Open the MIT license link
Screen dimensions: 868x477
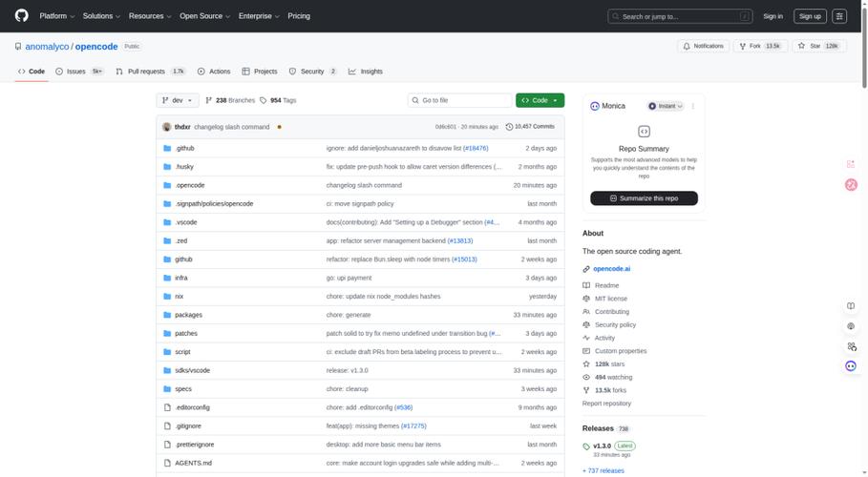611,299
